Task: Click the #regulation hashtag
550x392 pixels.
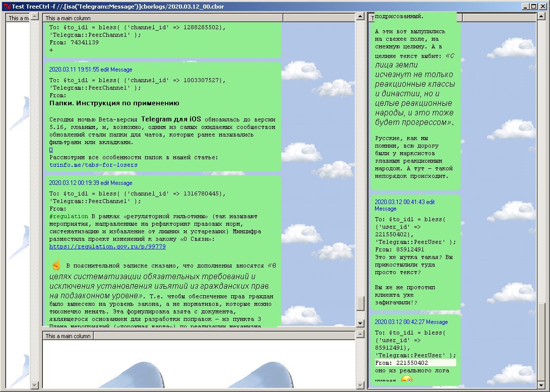Action: (69, 216)
